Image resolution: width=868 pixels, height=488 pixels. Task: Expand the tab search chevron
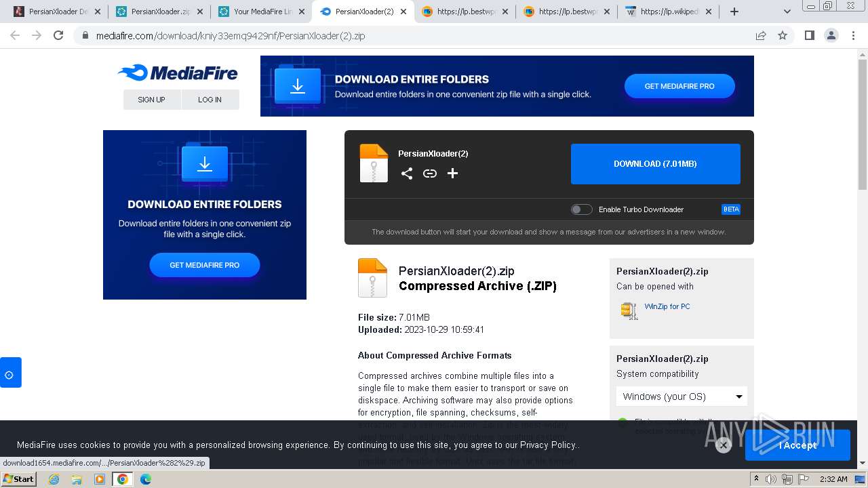tap(787, 12)
